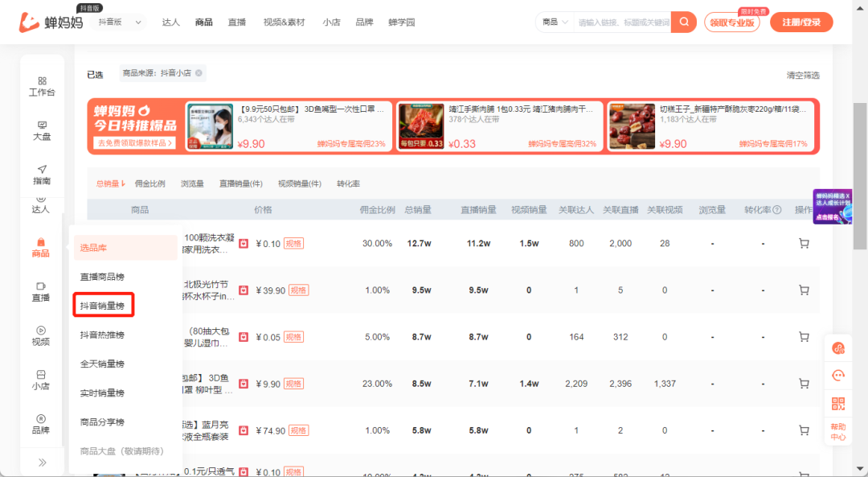This screenshot has height=477, width=868.
Task: Click the cart icon in the ¥39.90 row
Action: [x=804, y=290]
